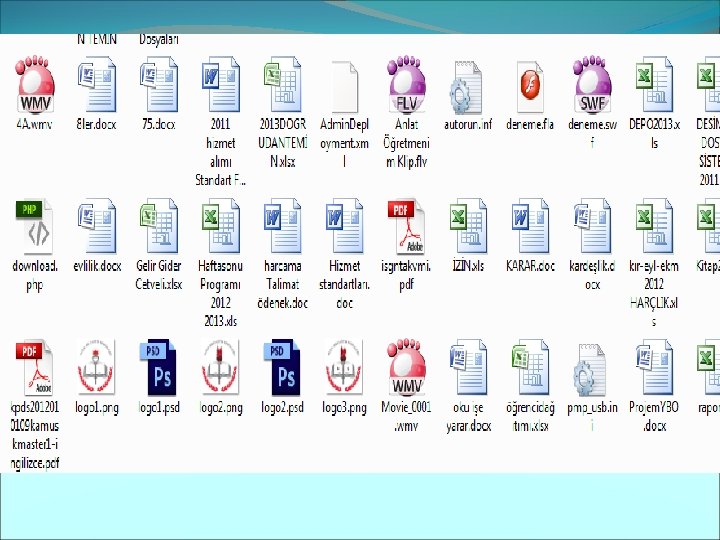Select the logo2.psd Photoshop file icon

(282, 367)
